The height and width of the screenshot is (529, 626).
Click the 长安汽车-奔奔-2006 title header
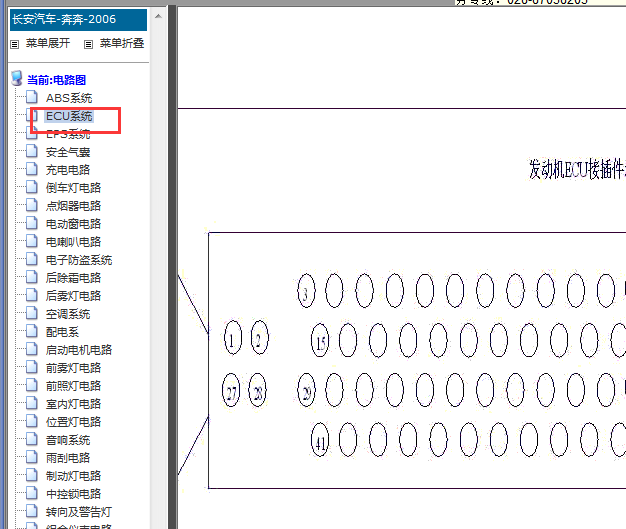pos(78,20)
